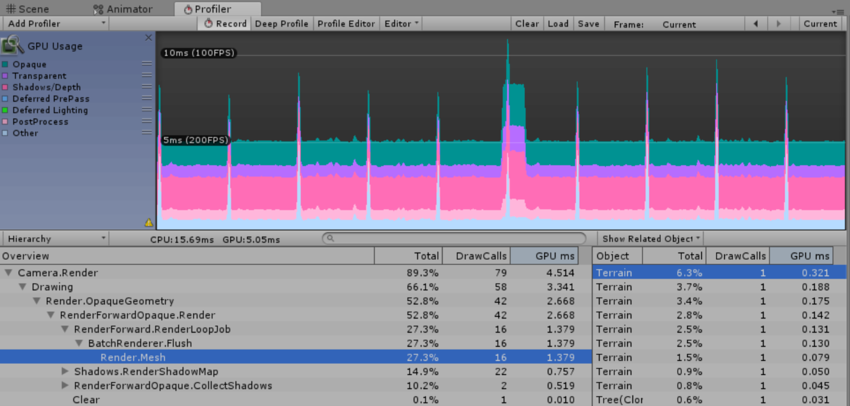The width and height of the screenshot is (850, 406).
Task: Collapse Render.OpaqueGeometry row
Action: (36, 301)
